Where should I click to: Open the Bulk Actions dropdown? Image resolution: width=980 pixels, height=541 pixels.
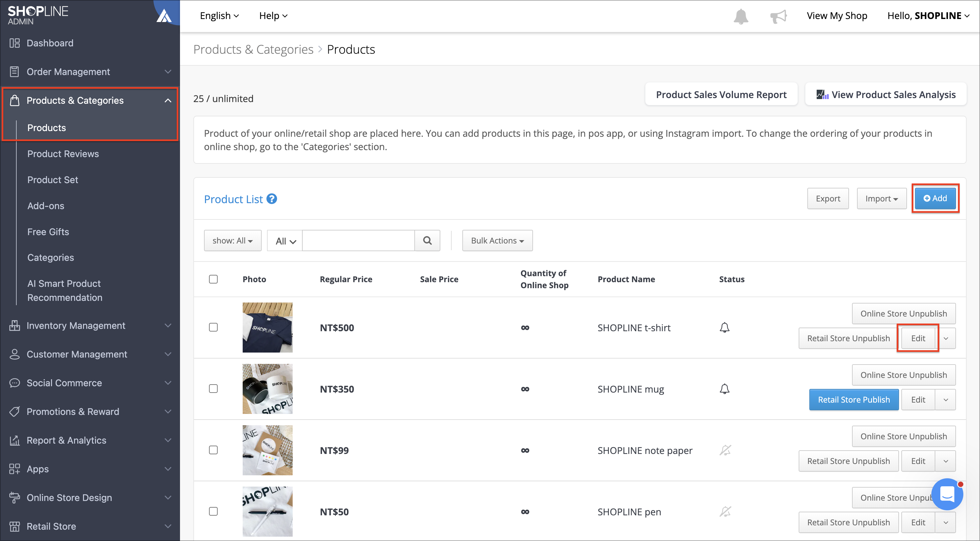pos(497,240)
